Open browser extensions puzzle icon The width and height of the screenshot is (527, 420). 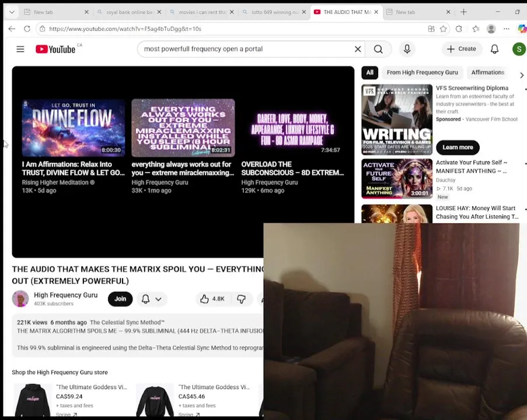(x=459, y=29)
